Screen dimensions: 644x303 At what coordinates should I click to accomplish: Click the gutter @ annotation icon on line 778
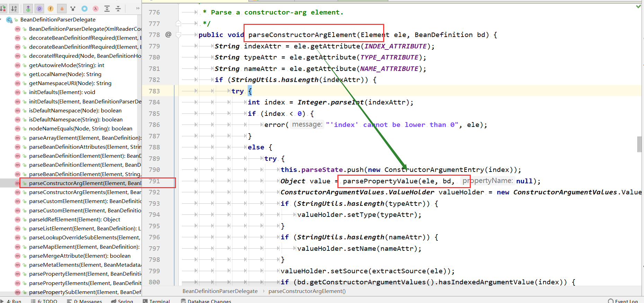coord(168,35)
